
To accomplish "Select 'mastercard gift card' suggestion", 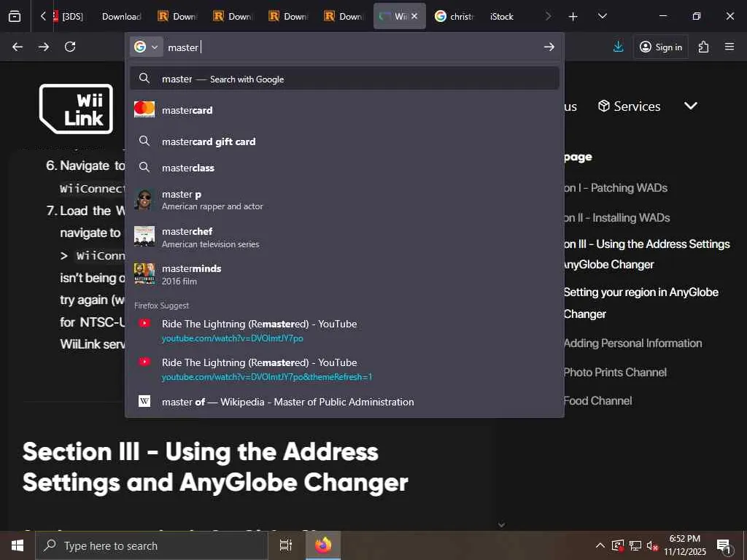I will 344,141.
